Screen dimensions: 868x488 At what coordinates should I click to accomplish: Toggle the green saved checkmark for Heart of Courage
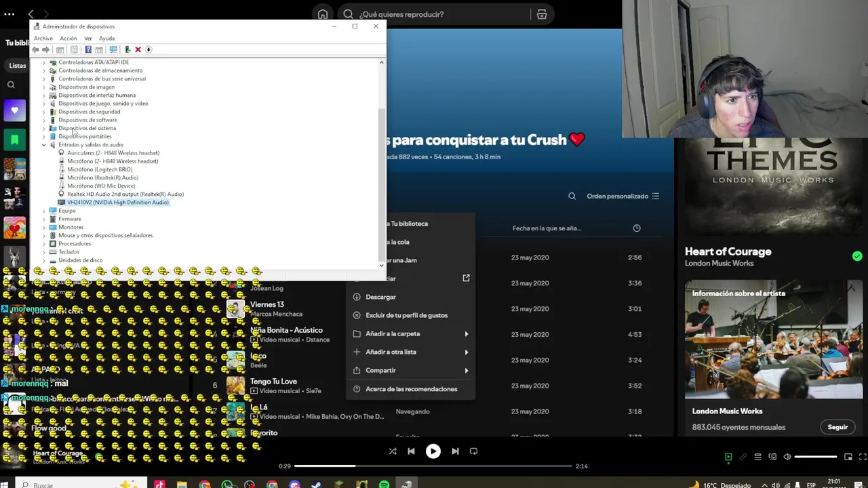click(x=857, y=256)
